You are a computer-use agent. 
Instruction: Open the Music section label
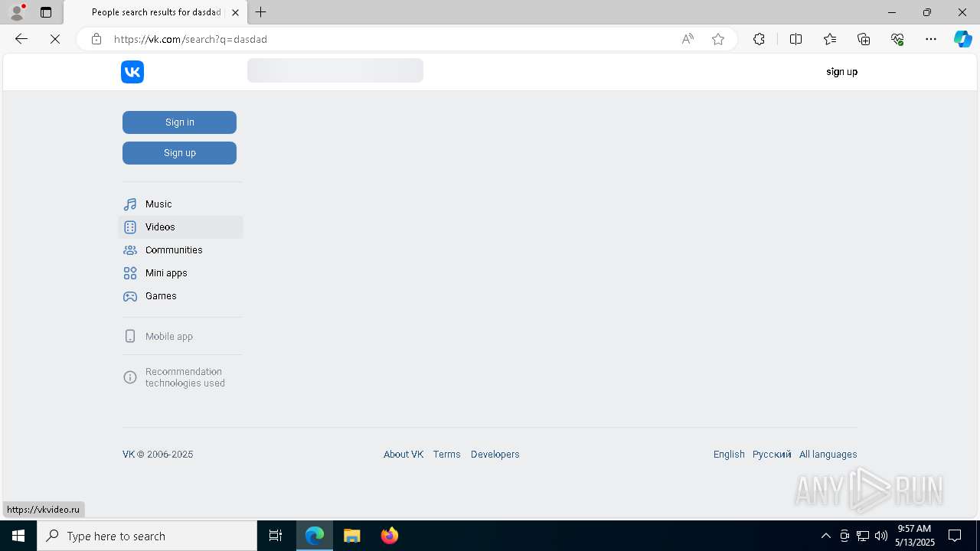coord(158,204)
